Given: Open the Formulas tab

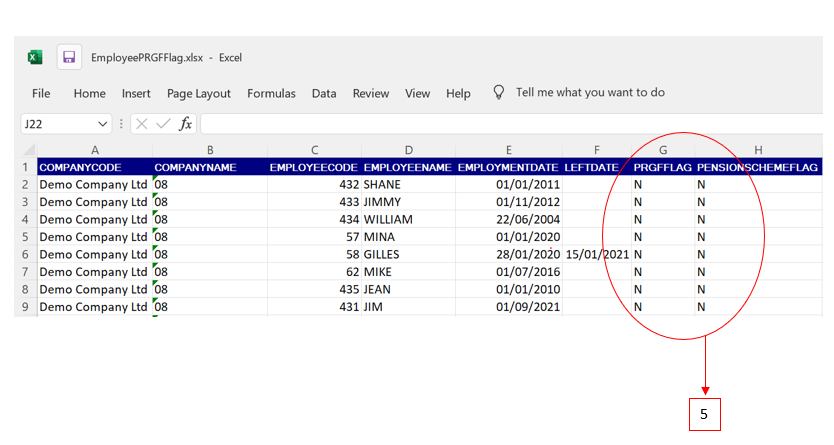Looking at the screenshot, I should click(x=271, y=93).
